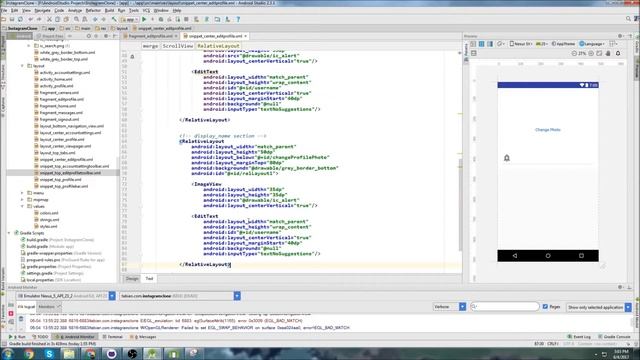The height and width of the screenshot is (360, 640).
Task: Open the Run tool window
Action: pos(18,337)
